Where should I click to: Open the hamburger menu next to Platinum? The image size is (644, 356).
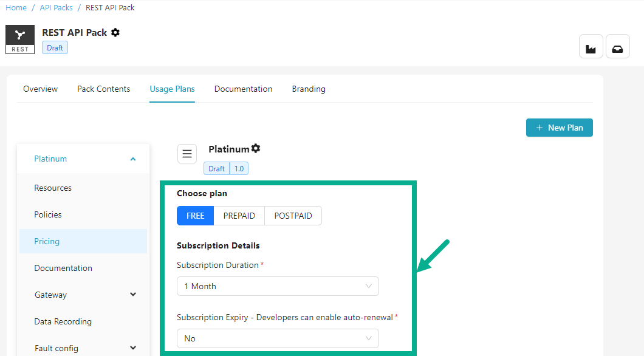pos(187,154)
